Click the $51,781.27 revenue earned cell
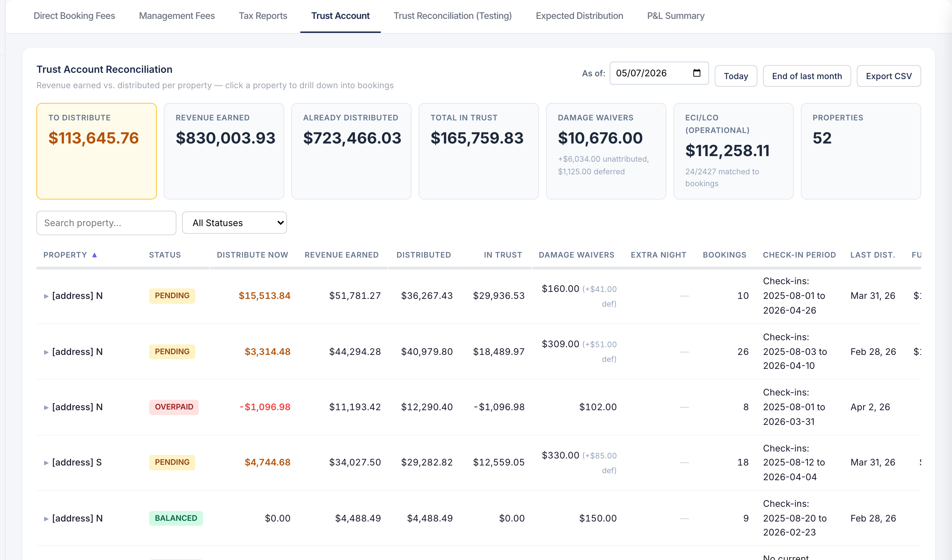Viewport: 952px width, 560px height. pyautogui.click(x=355, y=296)
